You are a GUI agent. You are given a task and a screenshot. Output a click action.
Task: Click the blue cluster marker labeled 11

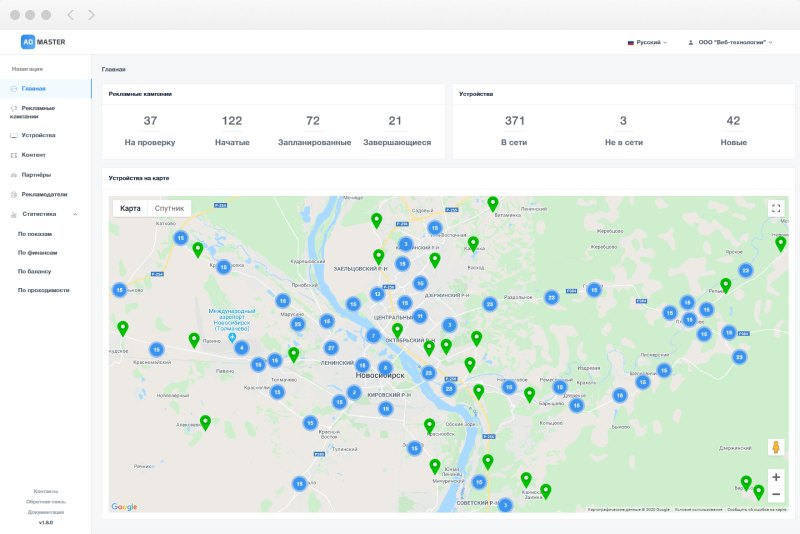coord(420,316)
